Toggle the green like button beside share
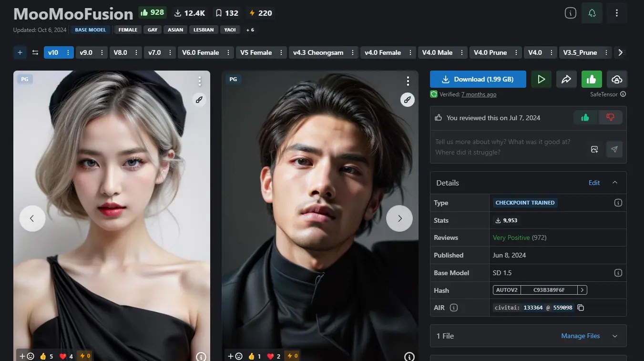Screen dimensions: 644x361 (592, 79)
